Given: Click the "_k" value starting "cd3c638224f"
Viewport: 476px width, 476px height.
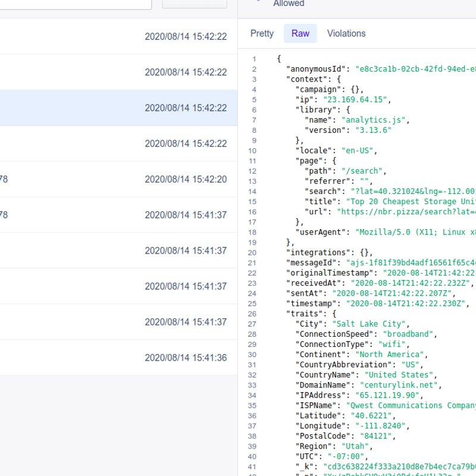Looking at the screenshot, I should tap(399, 467).
